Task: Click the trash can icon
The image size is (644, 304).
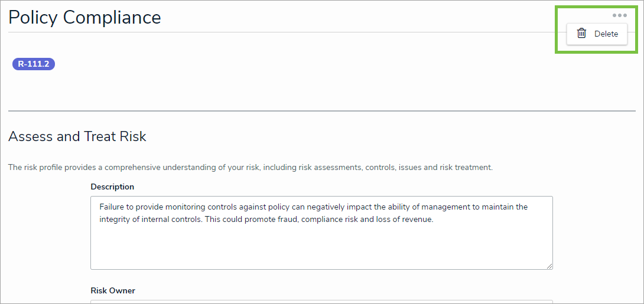Action: tap(582, 34)
